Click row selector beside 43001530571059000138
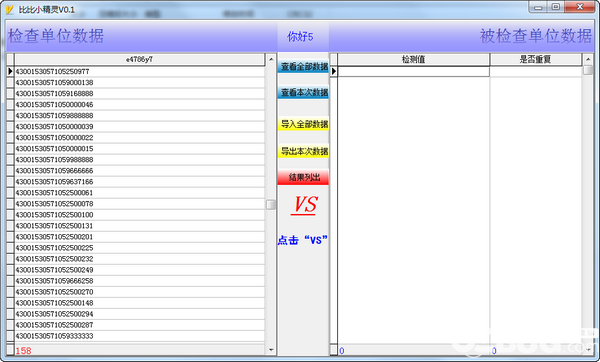600x362 pixels. point(10,83)
